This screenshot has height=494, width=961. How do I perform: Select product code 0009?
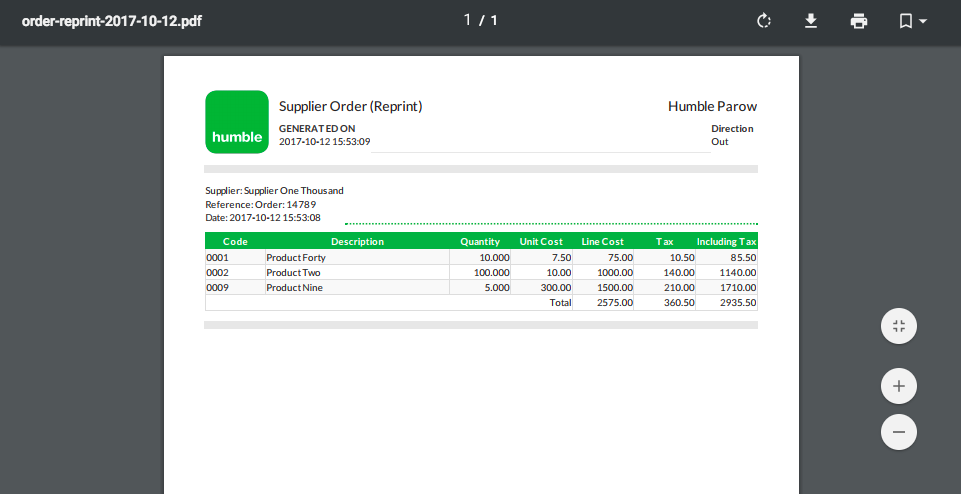tap(217, 287)
